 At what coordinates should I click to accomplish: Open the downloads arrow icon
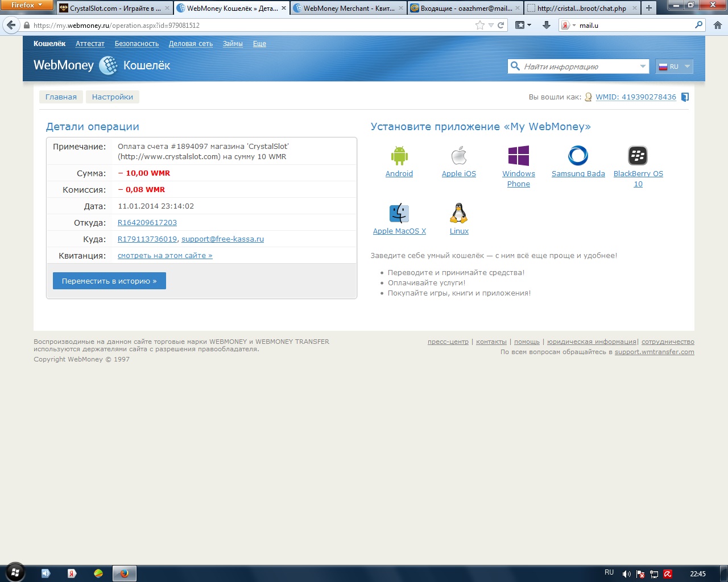[547, 25]
